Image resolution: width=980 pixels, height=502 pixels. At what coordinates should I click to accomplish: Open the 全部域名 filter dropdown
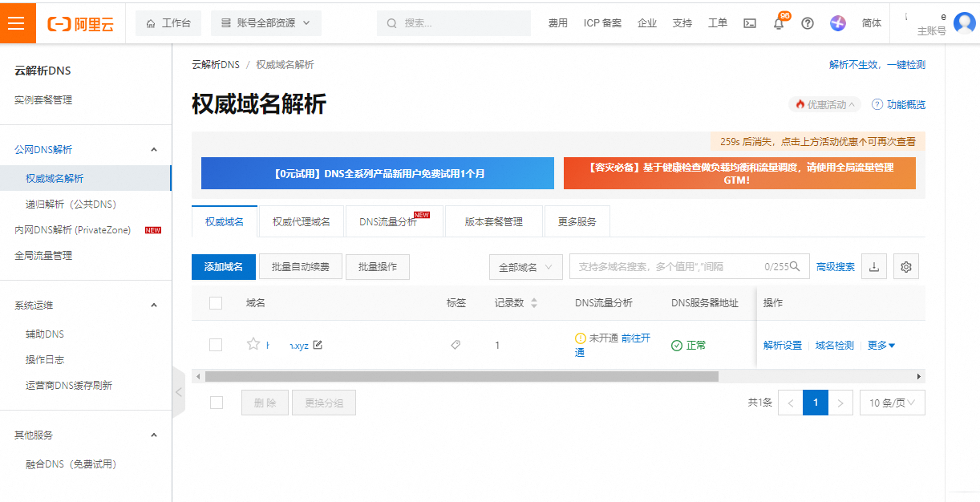point(526,267)
